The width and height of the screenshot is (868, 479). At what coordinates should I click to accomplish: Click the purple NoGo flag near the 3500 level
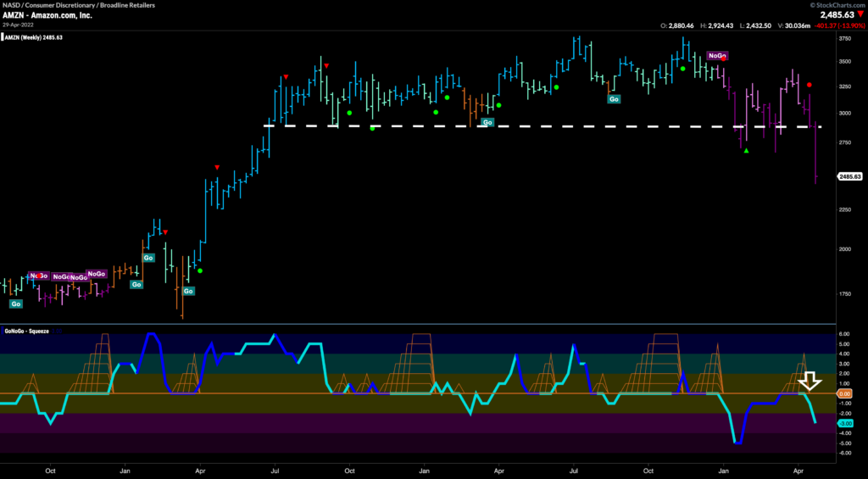coord(717,55)
